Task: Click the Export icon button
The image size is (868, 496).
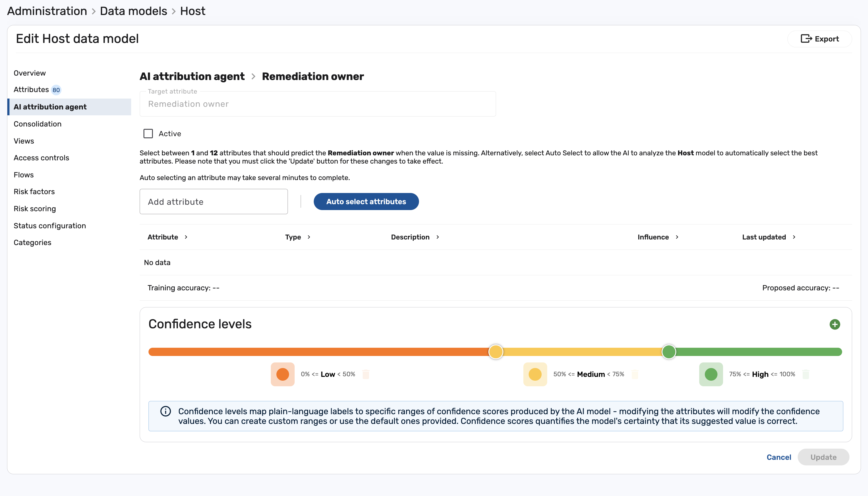Action: (819, 39)
